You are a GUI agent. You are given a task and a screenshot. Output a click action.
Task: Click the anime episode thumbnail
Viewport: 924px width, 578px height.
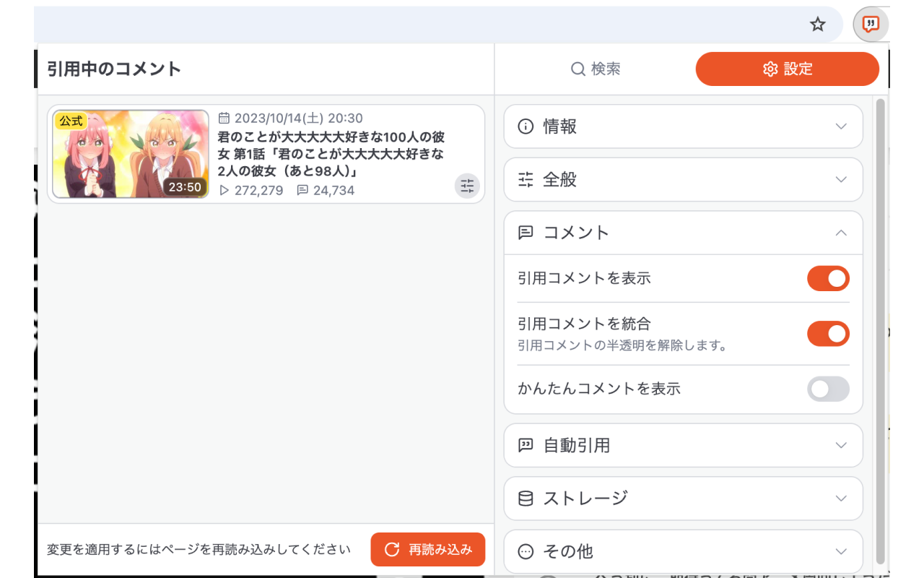129,152
